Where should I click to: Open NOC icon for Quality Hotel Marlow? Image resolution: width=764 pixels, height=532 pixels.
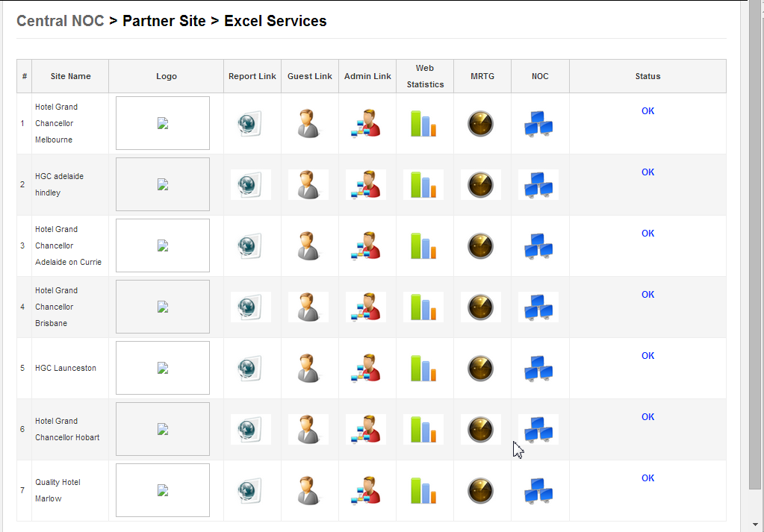[538, 491]
